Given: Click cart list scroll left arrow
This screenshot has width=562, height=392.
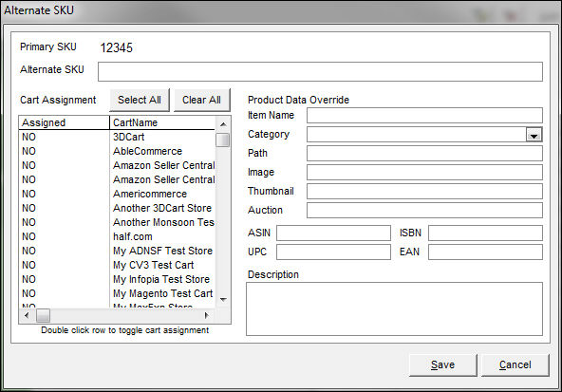Looking at the screenshot, I should (27, 316).
